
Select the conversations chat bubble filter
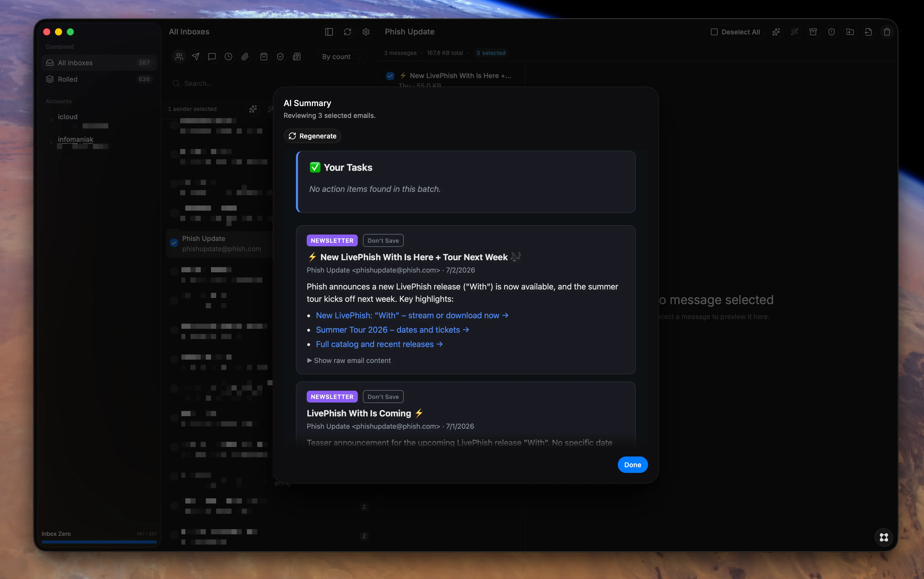point(212,57)
